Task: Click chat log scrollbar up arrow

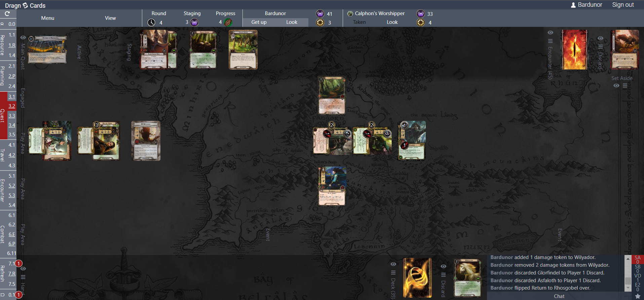Action: [628, 259]
